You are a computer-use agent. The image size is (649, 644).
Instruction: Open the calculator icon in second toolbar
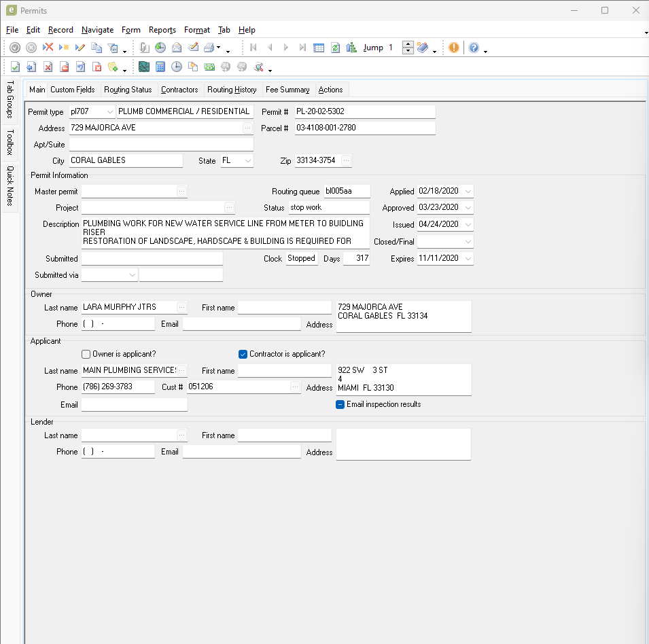[x=160, y=67]
